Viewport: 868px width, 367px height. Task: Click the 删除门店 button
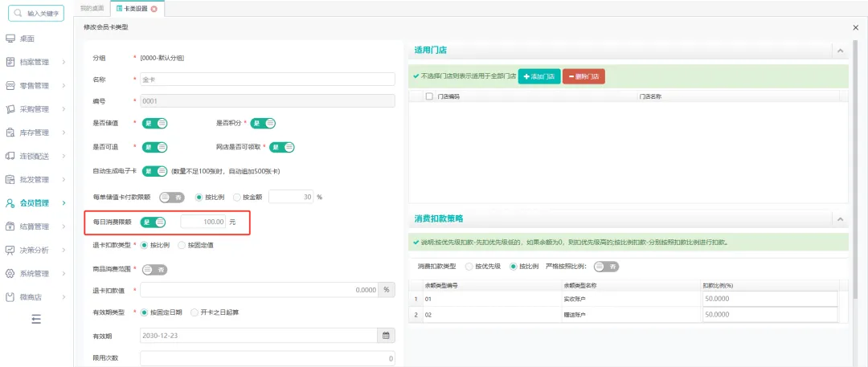point(583,76)
